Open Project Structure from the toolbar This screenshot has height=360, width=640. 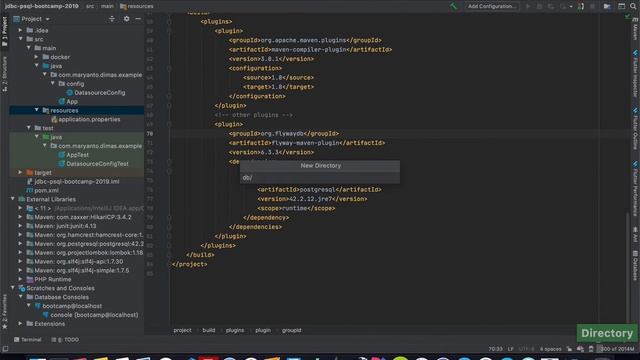click(607, 6)
